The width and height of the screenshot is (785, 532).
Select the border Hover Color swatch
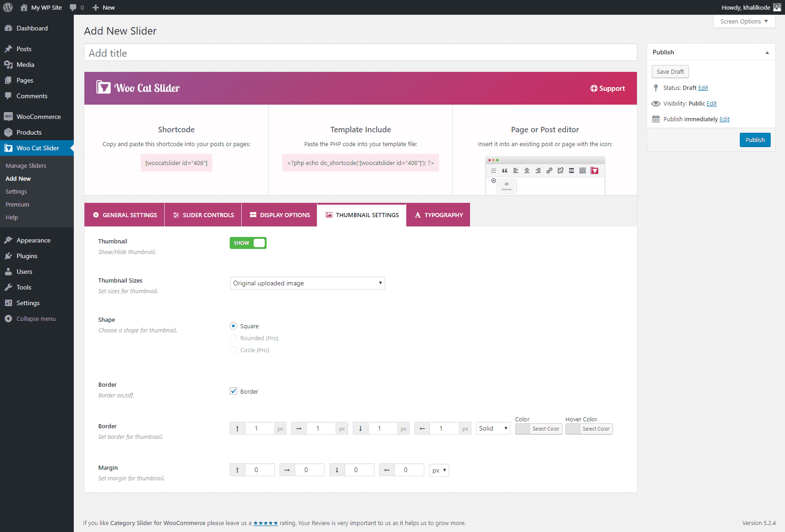pos(573,429)
